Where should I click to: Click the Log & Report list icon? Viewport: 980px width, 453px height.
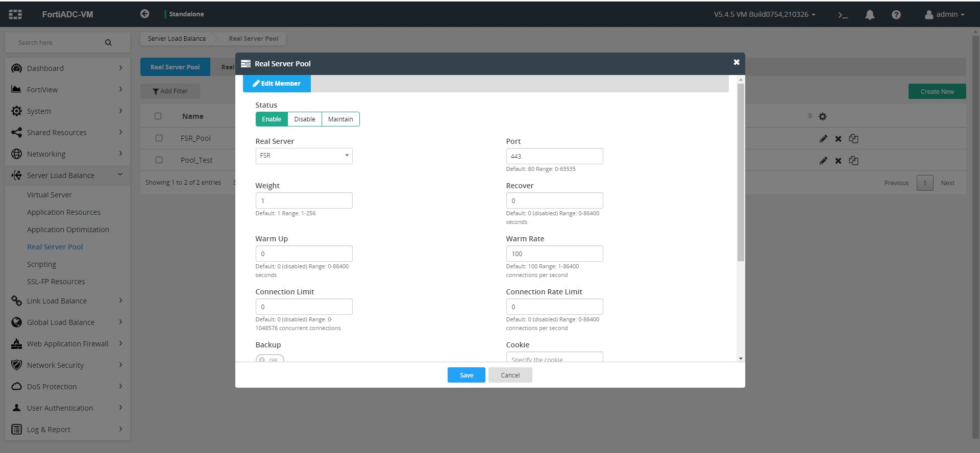(17, 429)
